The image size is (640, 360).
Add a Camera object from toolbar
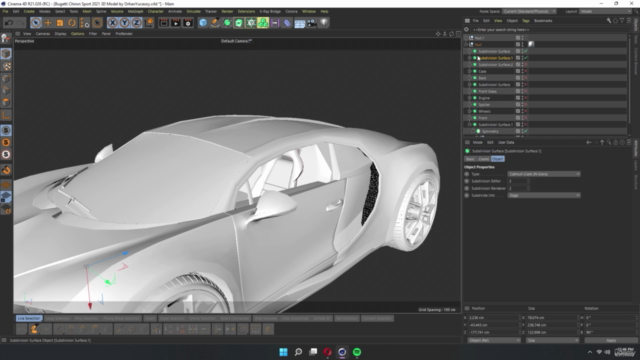pos(311,23)
